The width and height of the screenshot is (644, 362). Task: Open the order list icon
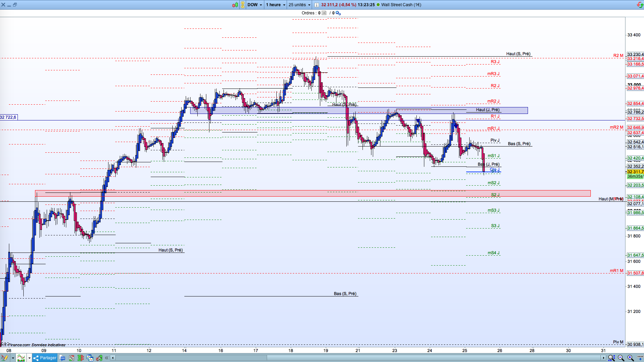[x=71, y=358]
